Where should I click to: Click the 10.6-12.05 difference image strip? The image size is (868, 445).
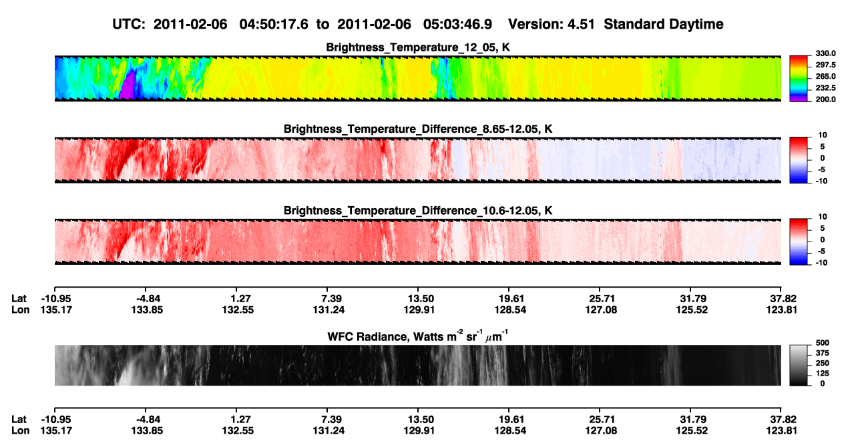point(417,242)
